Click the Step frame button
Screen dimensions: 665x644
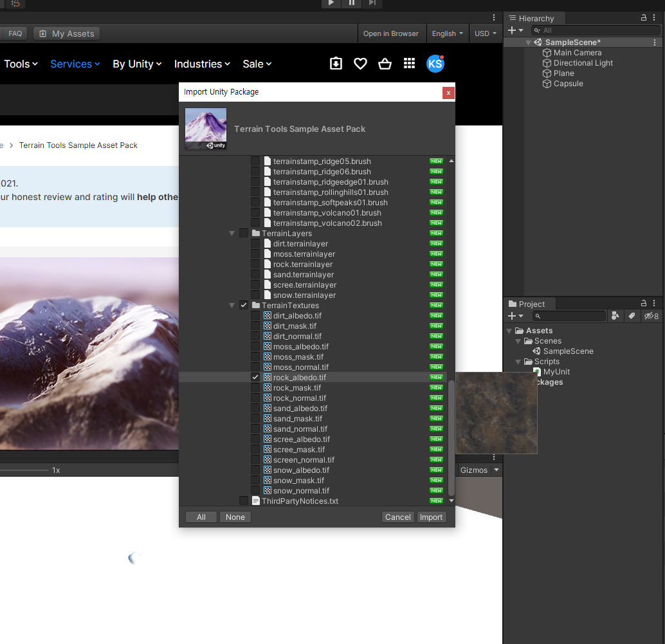tap(372, 3)
